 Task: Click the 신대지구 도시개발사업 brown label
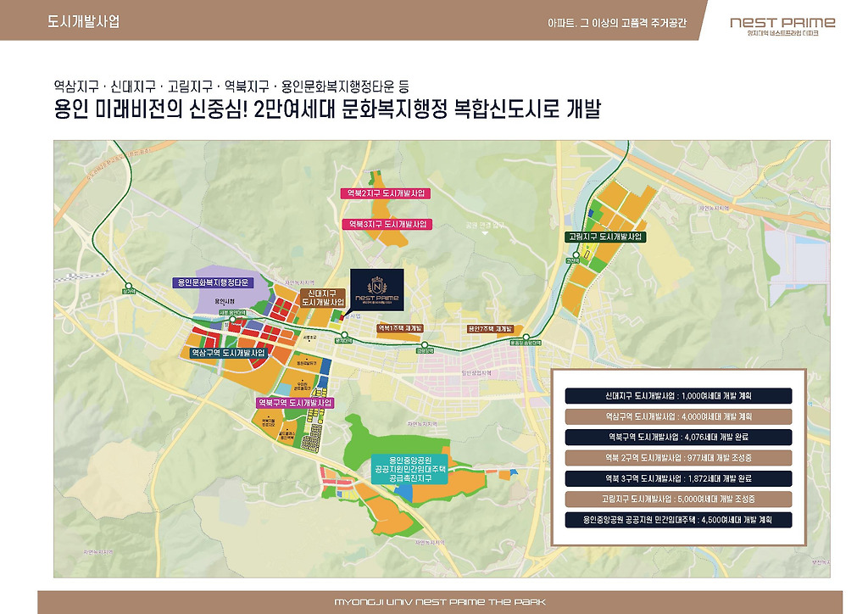point(323,298)
